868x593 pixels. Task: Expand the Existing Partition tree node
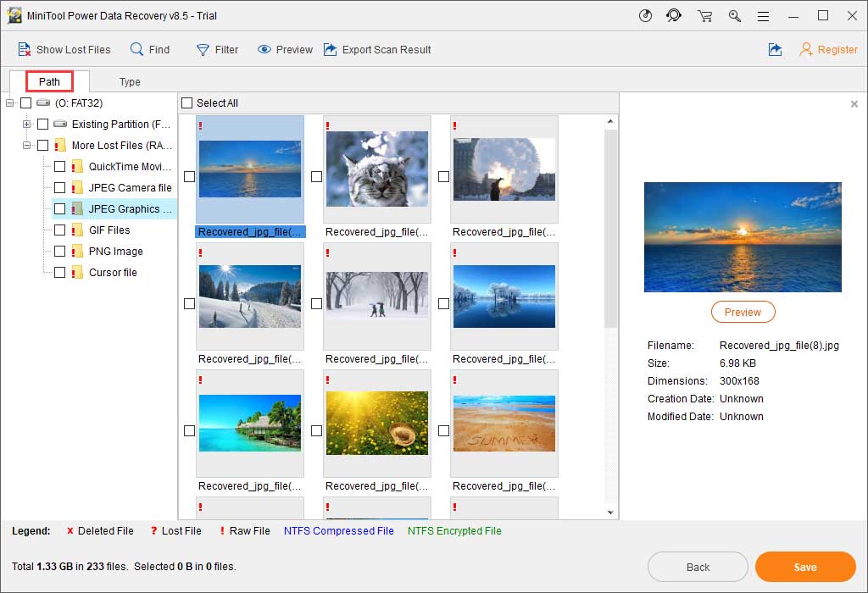[x=27, y=125]
